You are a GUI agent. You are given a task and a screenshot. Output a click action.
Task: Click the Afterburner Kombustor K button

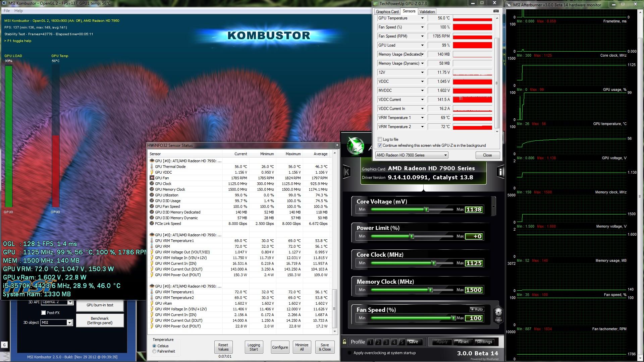(x=346, y=172)
